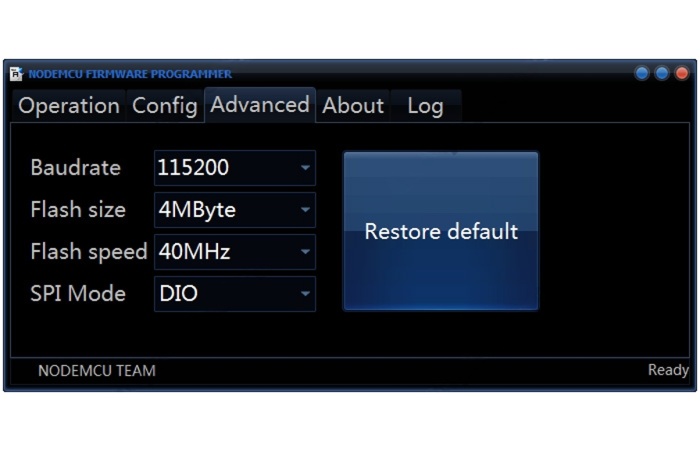Viewport: 700px width, 450px height.
Task: Click the Ready status indicator
Action: (668, 370)
